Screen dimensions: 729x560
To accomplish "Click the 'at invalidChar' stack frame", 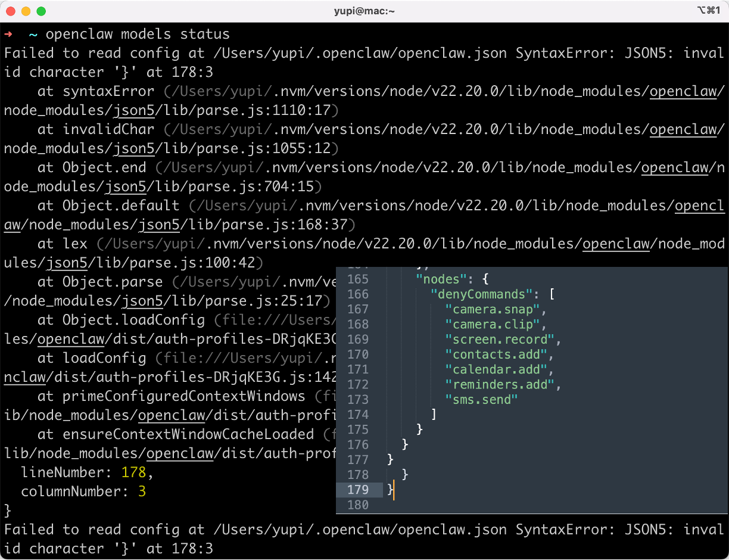I will click(96, 129).
